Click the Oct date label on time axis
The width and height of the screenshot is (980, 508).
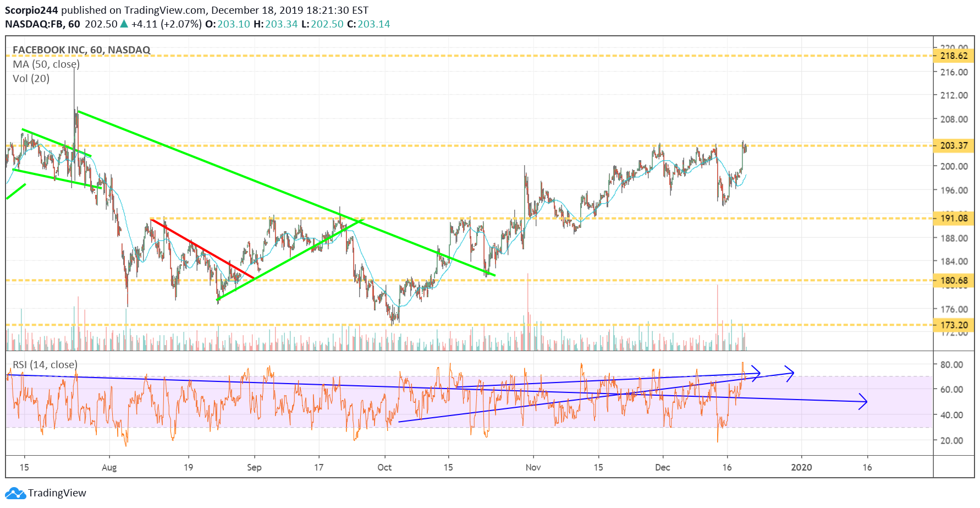point(384,467)
